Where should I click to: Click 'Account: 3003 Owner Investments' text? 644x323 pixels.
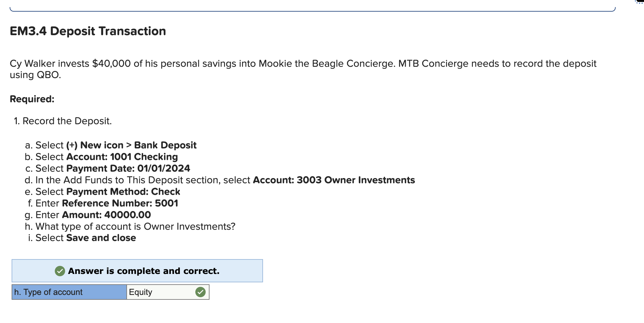[334, 180]
